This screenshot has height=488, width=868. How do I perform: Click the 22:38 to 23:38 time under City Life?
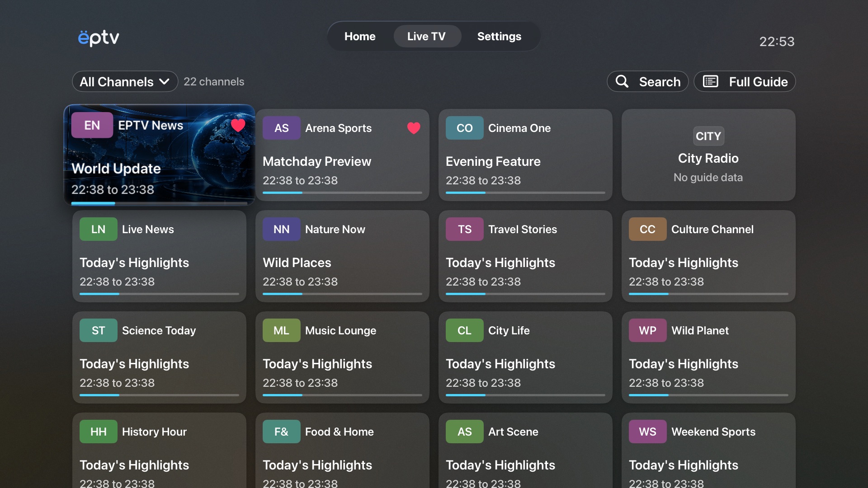[483, 383]
